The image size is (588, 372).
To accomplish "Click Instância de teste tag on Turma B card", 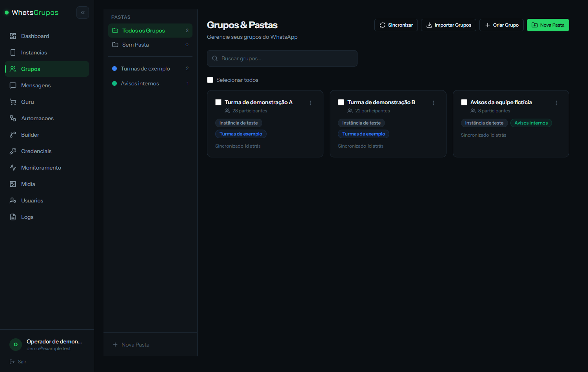I will [x=361, y=123].
